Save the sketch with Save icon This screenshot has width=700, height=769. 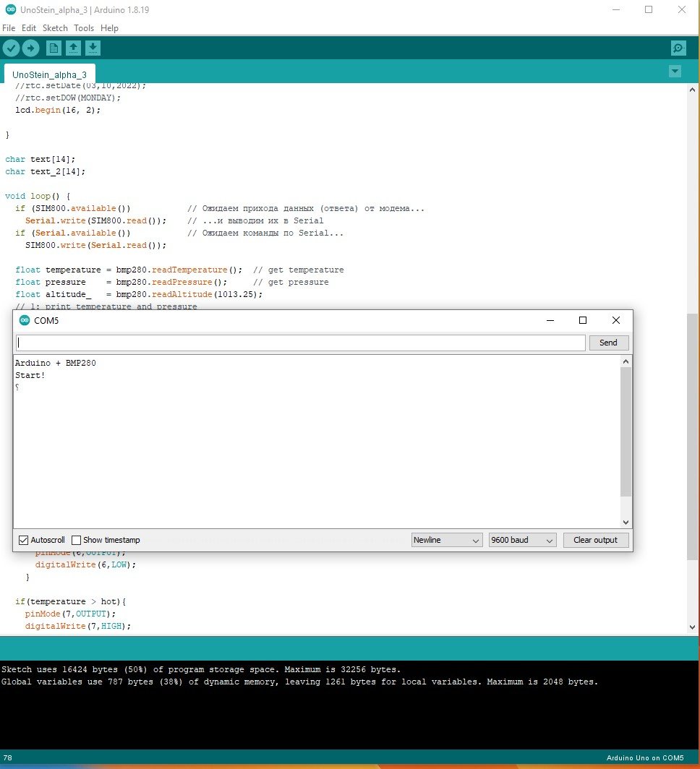pos(93,48)
